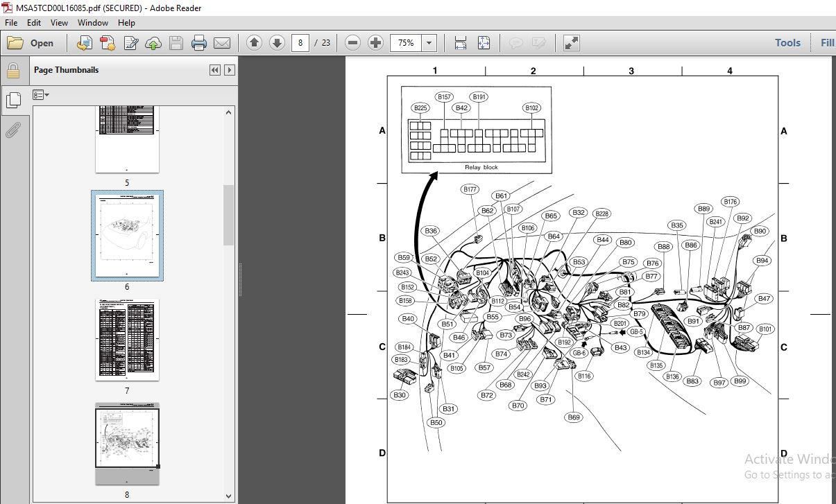Click the Open text label in toolbar
The width and height of the screenshot is (836, 504).
[x=42, y=43]
